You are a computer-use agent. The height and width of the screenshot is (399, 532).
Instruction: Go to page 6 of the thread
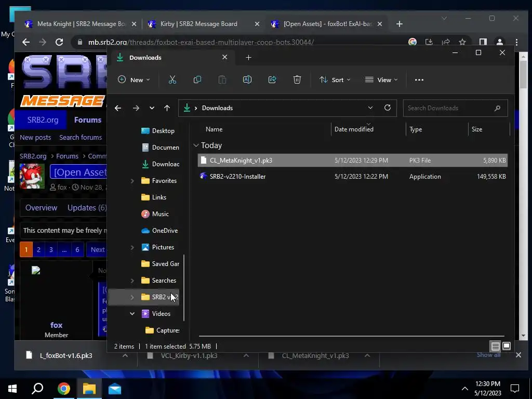coord(77,250)
